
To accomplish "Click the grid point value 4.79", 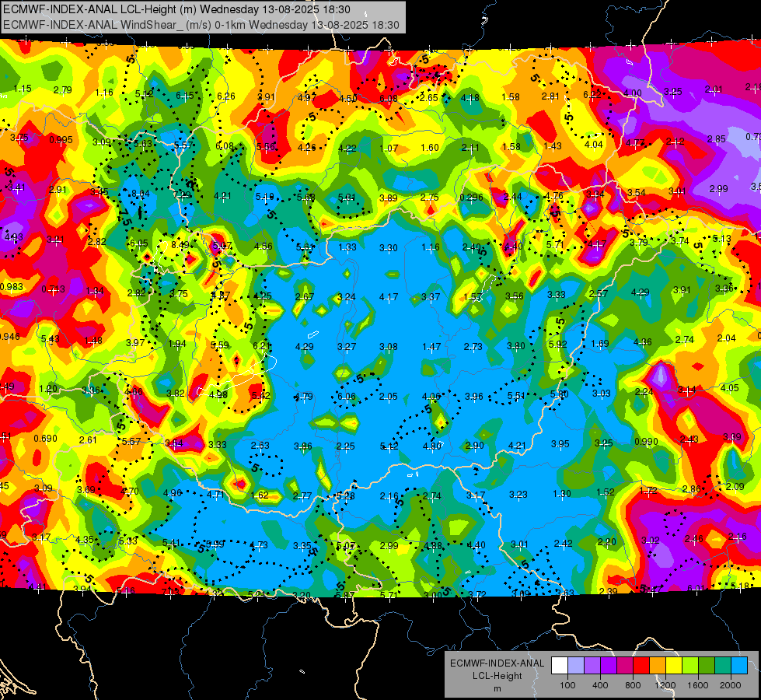I will (304, 397).
